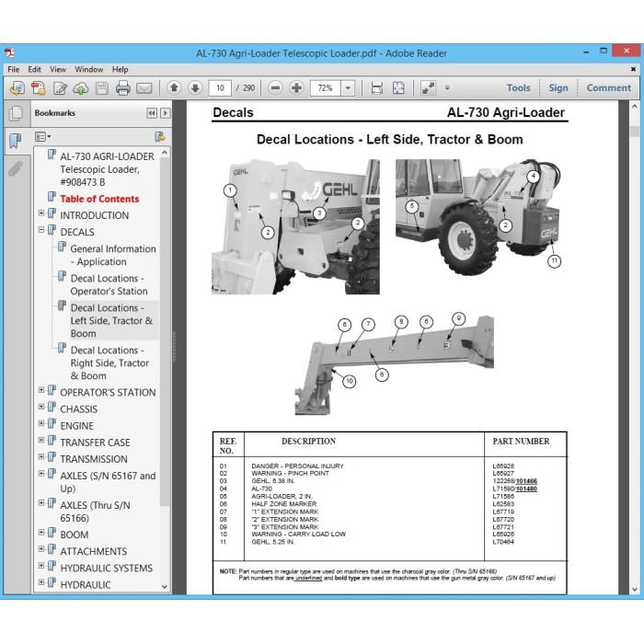This screenshot has width=644, height=644.
Task: Open the zoom percentage dropdown arrow
Action: [x=348, y=88]
